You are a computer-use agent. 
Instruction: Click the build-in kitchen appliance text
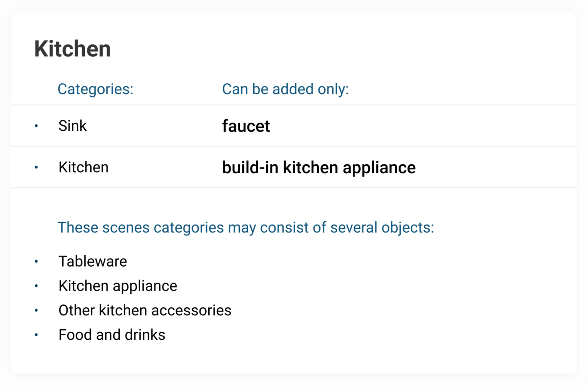(x=319, y=167)
